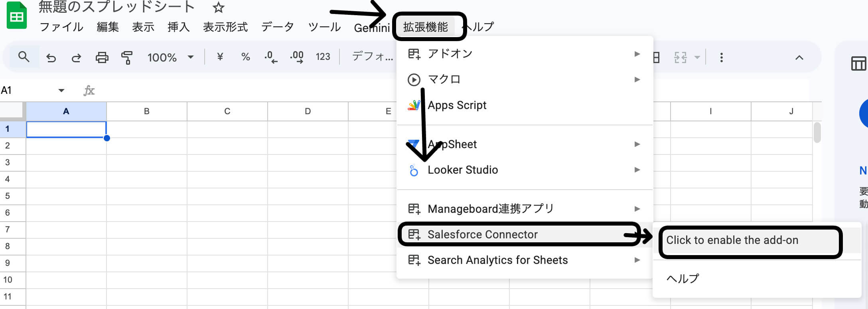Select column D header
Image resolution: width=868 pixels, height=309 pixels.
coord(308,111)
